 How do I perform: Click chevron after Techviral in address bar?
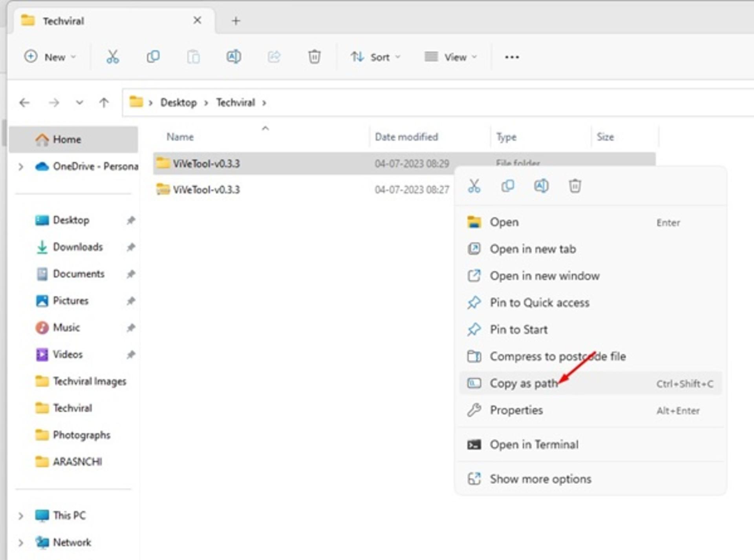pos(264,103)
